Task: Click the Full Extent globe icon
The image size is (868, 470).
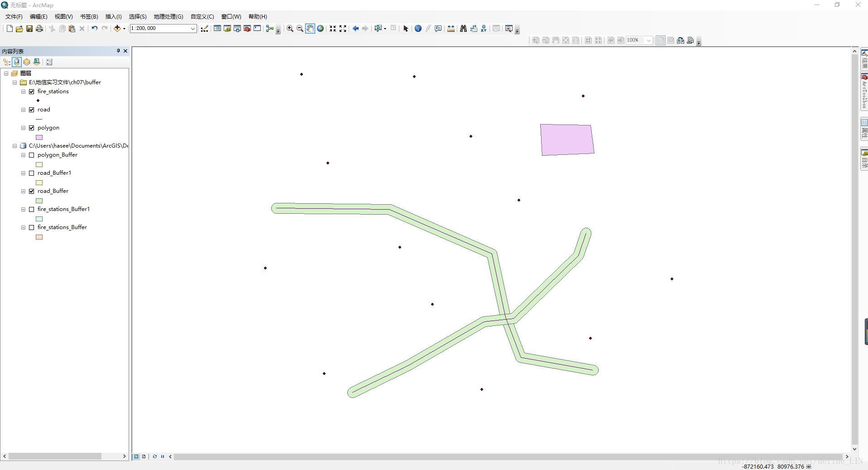Action: (320, 29)
